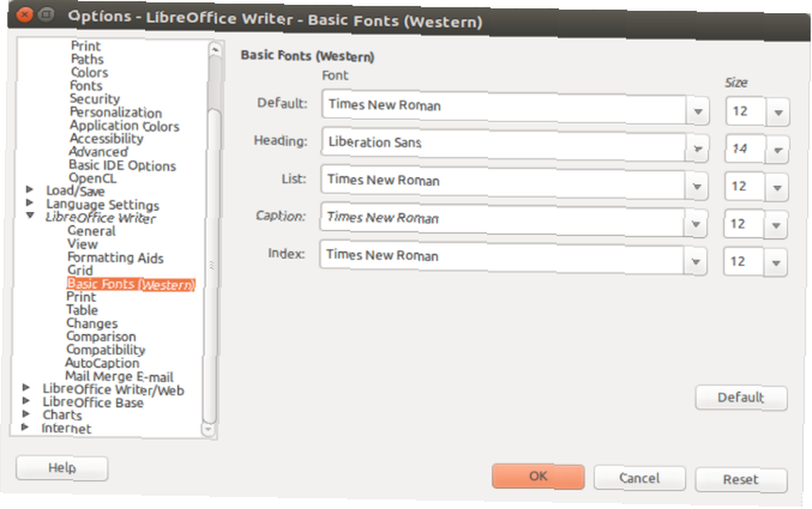Open Help for this dialog
Screen dimensions: 812x509
pyautogui.click(x=63, y=468)
